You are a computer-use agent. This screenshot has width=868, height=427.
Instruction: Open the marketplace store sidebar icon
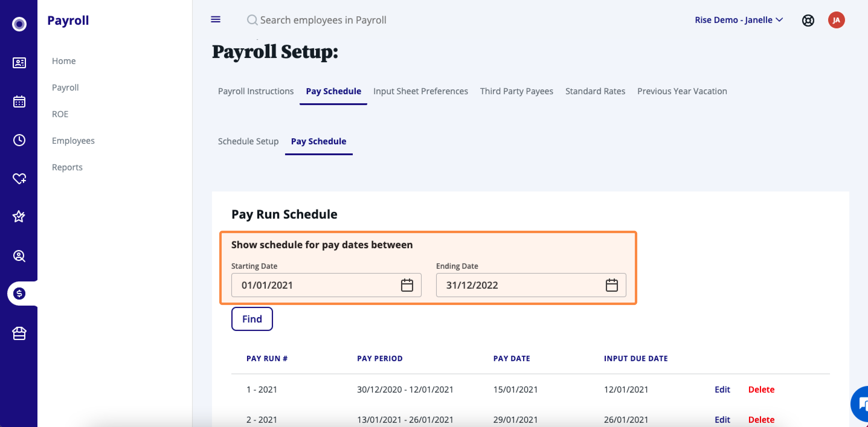pyautogui.click(x=19, y=333)
